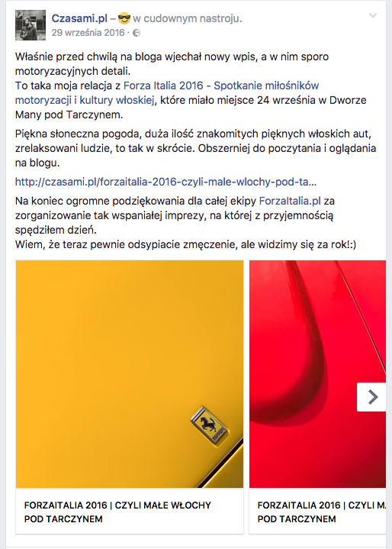Open the yellow Ferrari carousel image
The height and width of the screenshot is (549, 392).
(130, 374)
